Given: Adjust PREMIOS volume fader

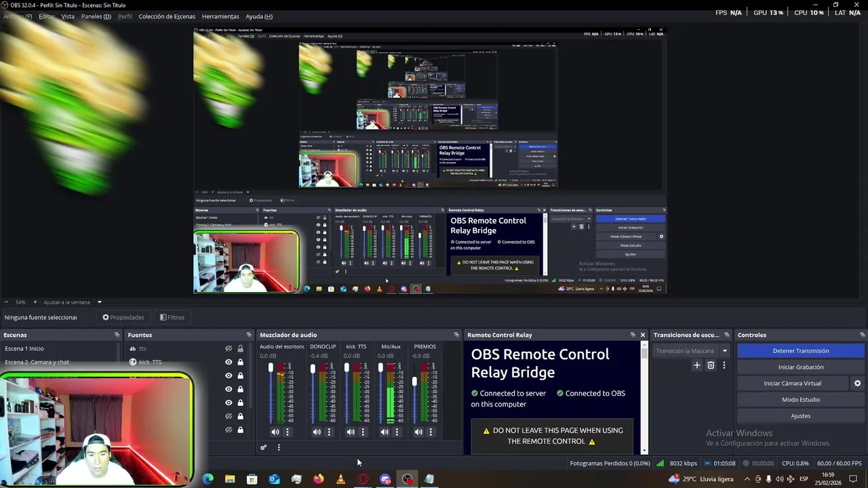Looking at the screenshot, I should pyautogui.click(x=414, y=382).
